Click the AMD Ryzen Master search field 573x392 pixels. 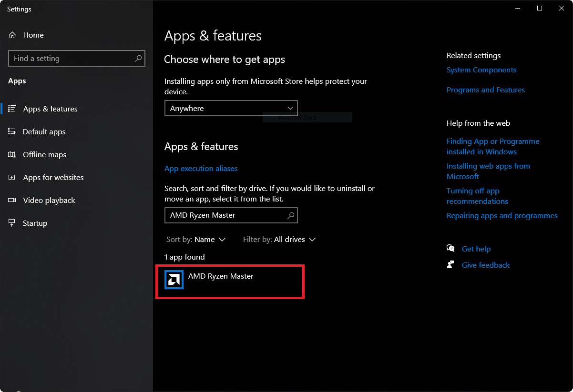pos(231,215)
